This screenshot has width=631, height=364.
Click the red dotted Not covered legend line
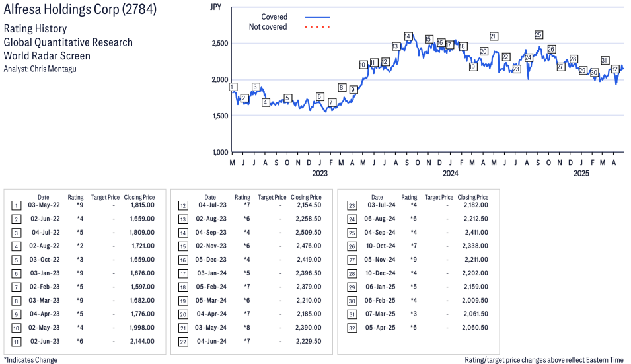[x=318, y=27]
